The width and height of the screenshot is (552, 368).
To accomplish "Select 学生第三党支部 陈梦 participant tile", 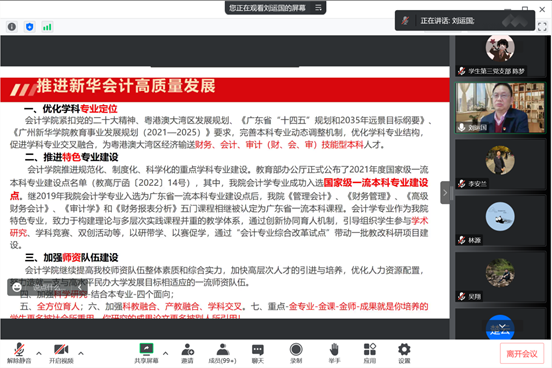I will click(500, 56).
